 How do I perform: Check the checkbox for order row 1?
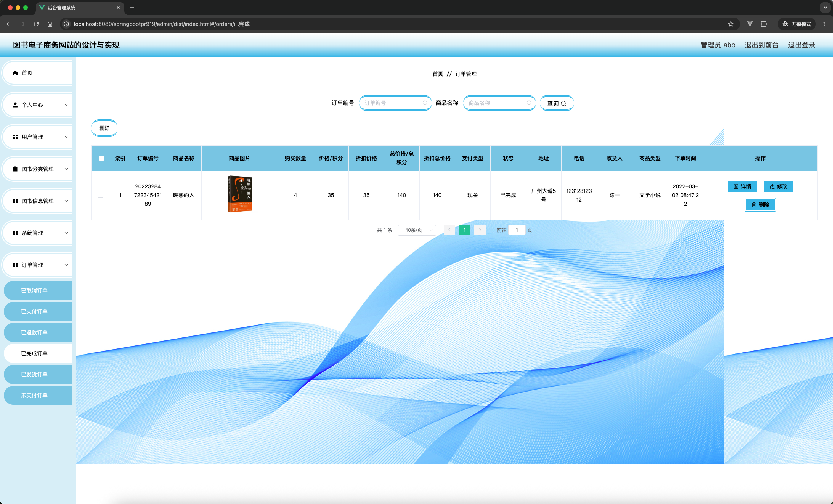(x=101, y=195)
